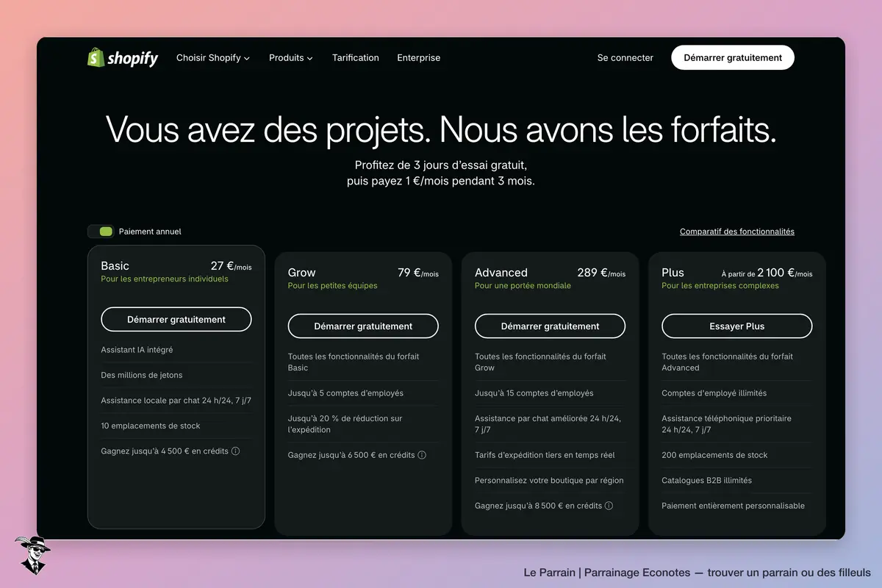Click Se connecter link
The image size is (882, 588).
tap(625, 57)
